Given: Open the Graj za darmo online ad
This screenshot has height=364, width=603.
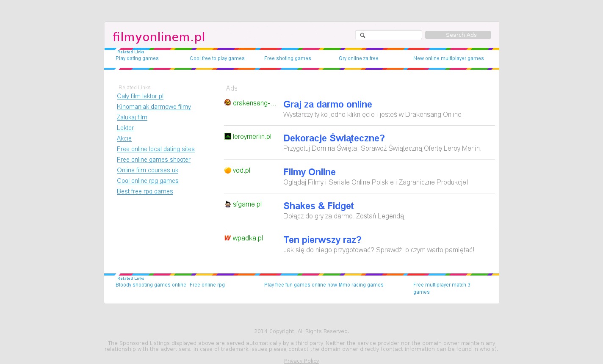Looking at the screenshot, I should click(x=327, y=104).
